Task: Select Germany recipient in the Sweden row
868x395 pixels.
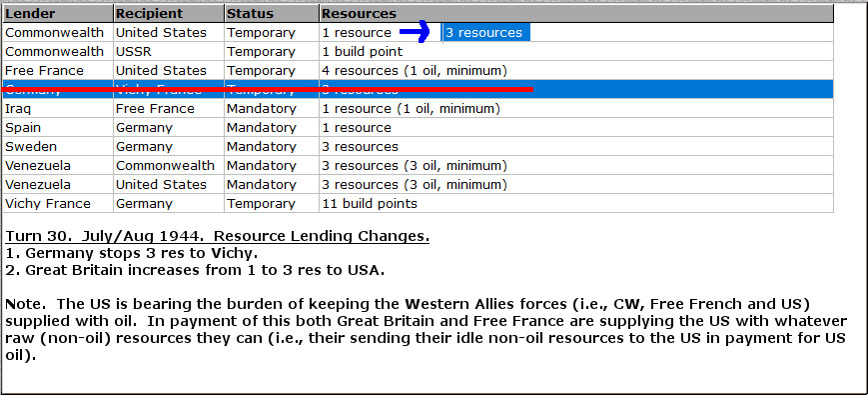Action: click(x=169, y=147)
